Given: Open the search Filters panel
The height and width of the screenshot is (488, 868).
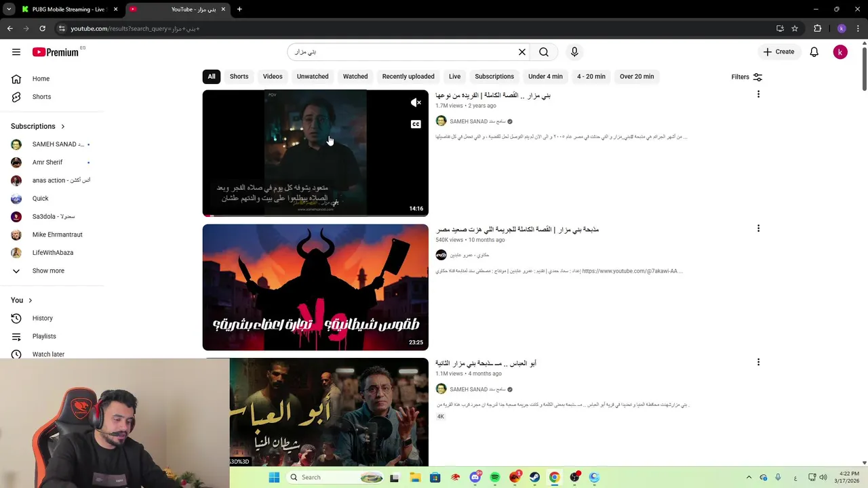Looking at the screenshot, I should 747,77.
